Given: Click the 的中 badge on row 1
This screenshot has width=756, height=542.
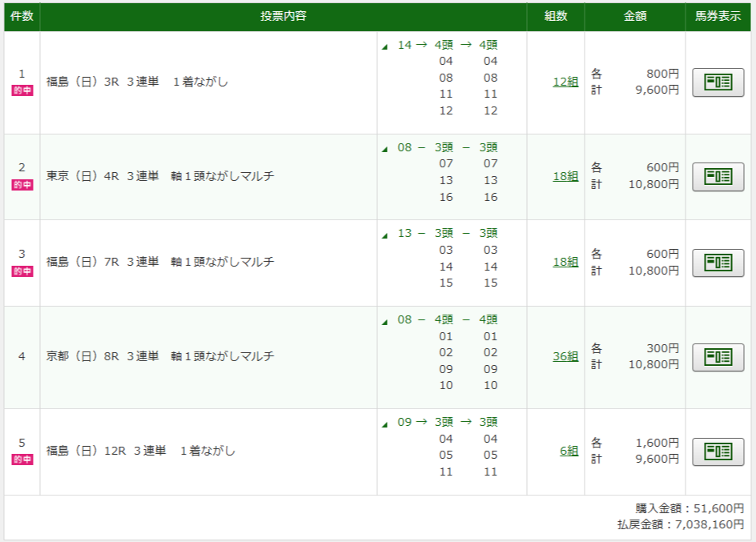Looking at the screenshot, I should pyautogui.click(x=22, y=90).
